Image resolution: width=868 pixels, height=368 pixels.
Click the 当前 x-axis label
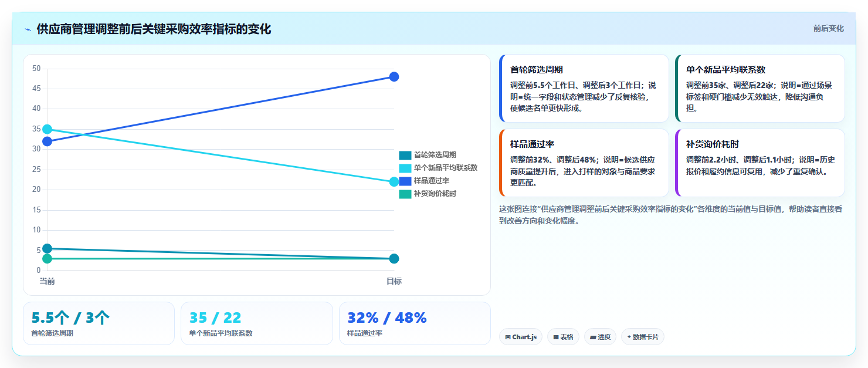tap(48, 282)
